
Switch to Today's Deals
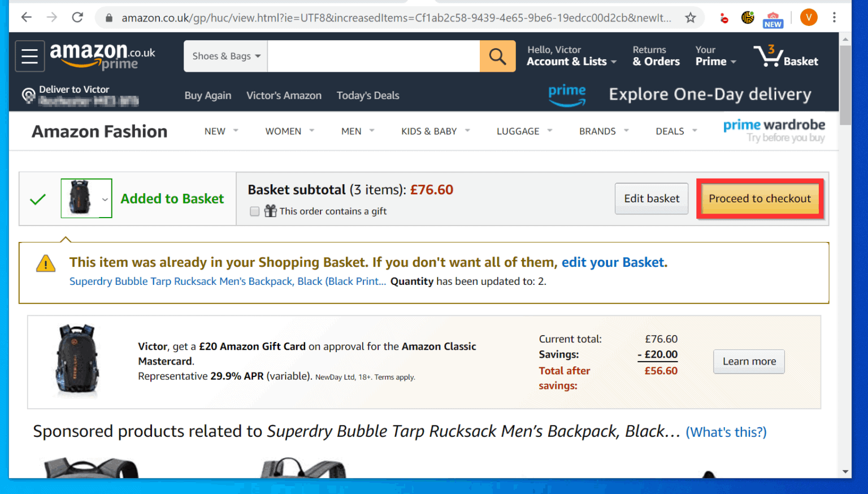(x=368, y=96)
